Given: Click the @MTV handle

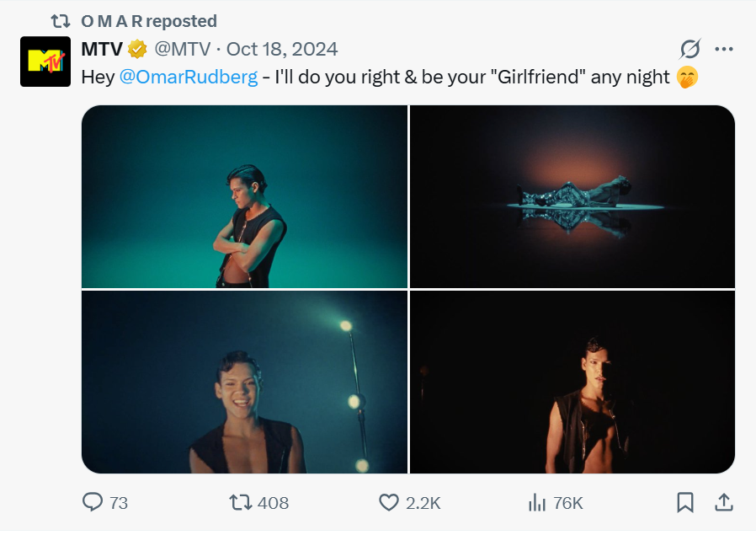Looking at the screenshot, I should coord(182,49).
